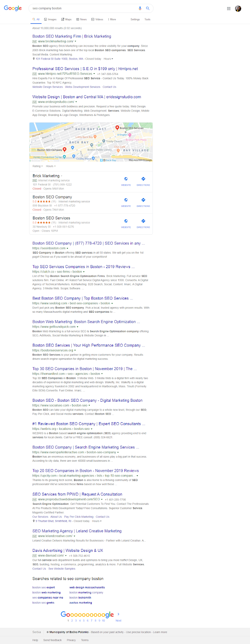Screen dimensions: 250x644
Task: Click 'Use precise location' in footer
Action: [x=138, y=632]
